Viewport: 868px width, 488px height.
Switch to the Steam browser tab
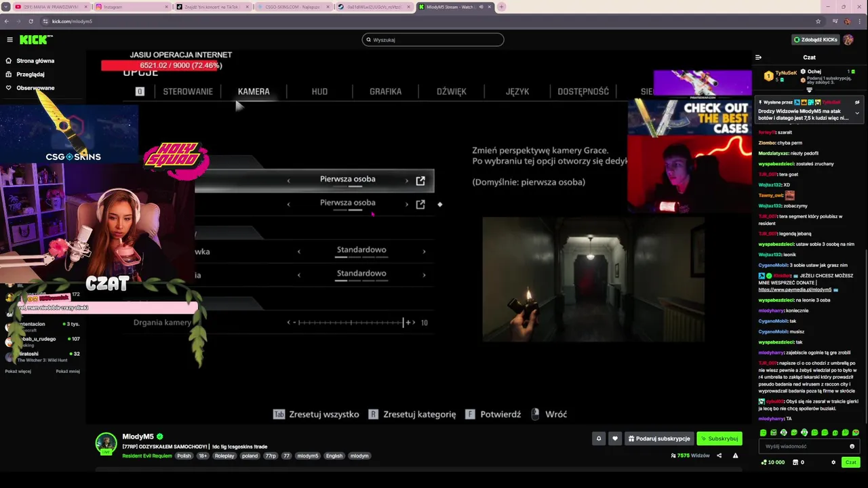tap(374, 7)
